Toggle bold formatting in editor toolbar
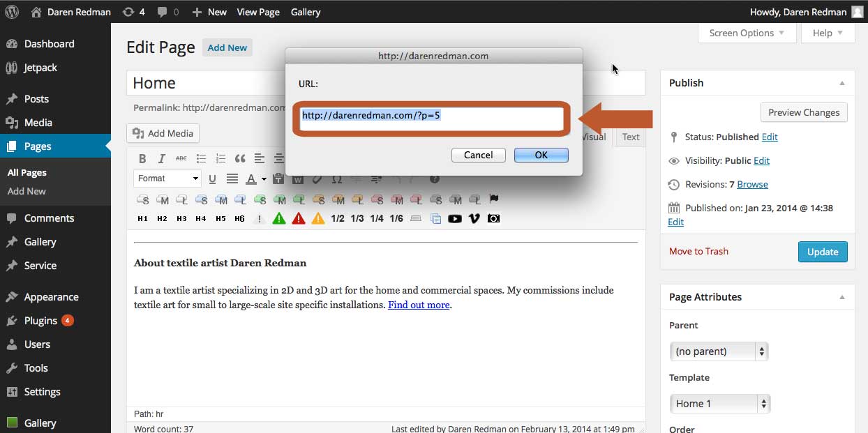868x433 pixels. (x=142, y=158)
